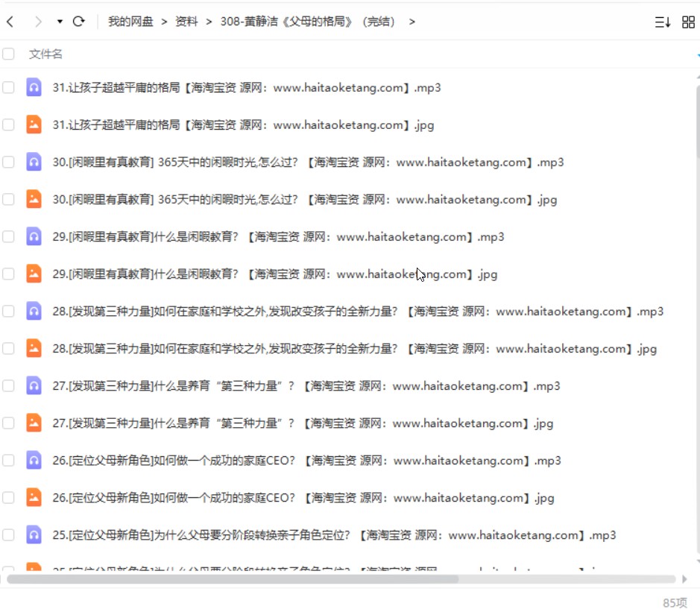Check the box for file 28 jpg
This screenshot has width=700, height=612.
[8, 348]
